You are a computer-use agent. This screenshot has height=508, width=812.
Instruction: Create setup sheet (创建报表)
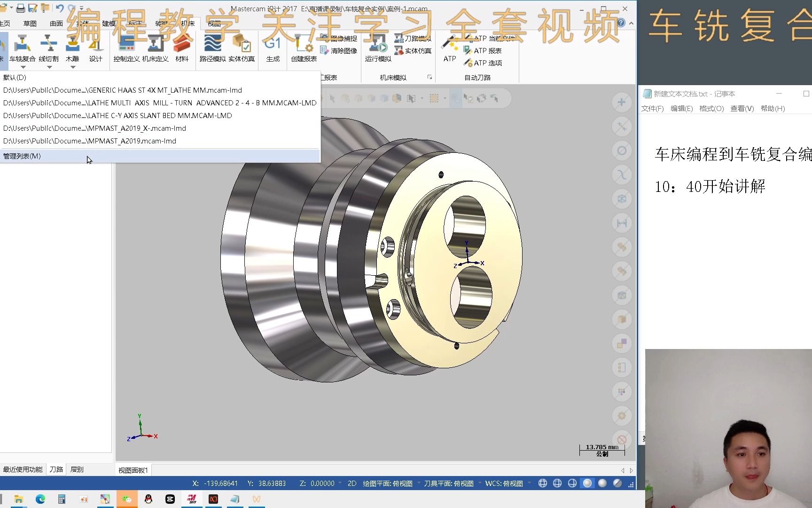(304, 49)
